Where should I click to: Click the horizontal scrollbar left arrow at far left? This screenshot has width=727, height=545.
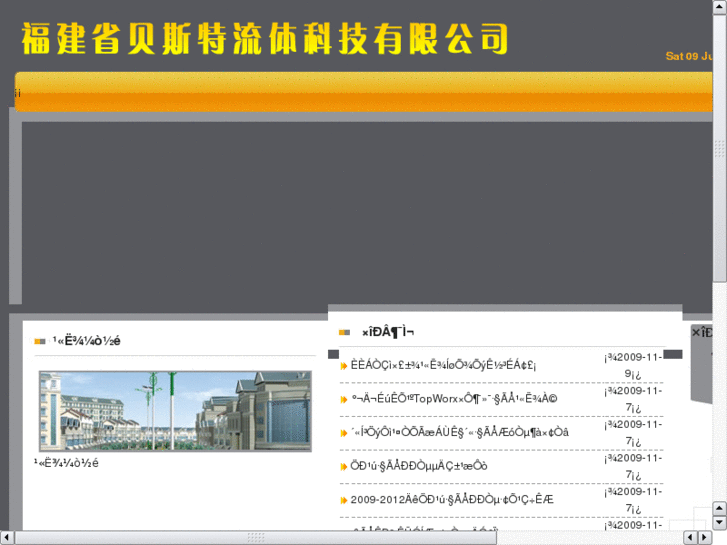tap(6, 538)
